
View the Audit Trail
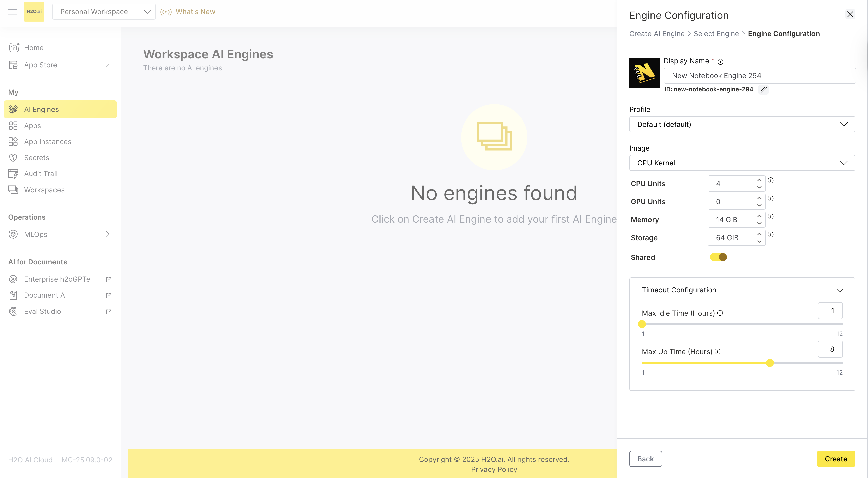[x=41, y=173]
